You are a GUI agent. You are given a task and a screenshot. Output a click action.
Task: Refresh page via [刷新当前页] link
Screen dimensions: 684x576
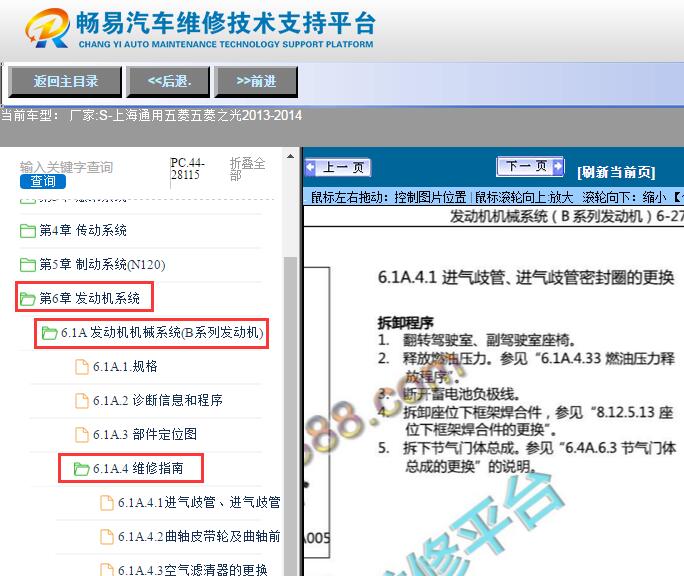(616, 172)
